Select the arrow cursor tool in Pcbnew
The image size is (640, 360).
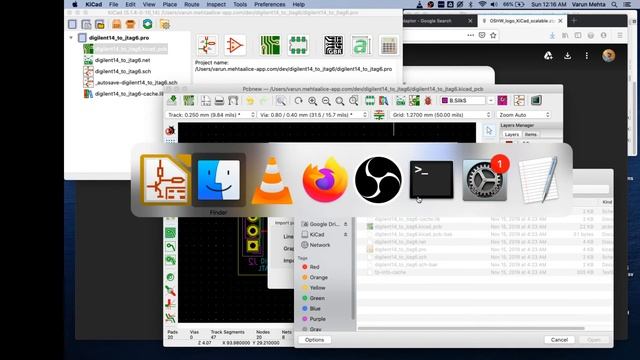(x=489, y=131)
